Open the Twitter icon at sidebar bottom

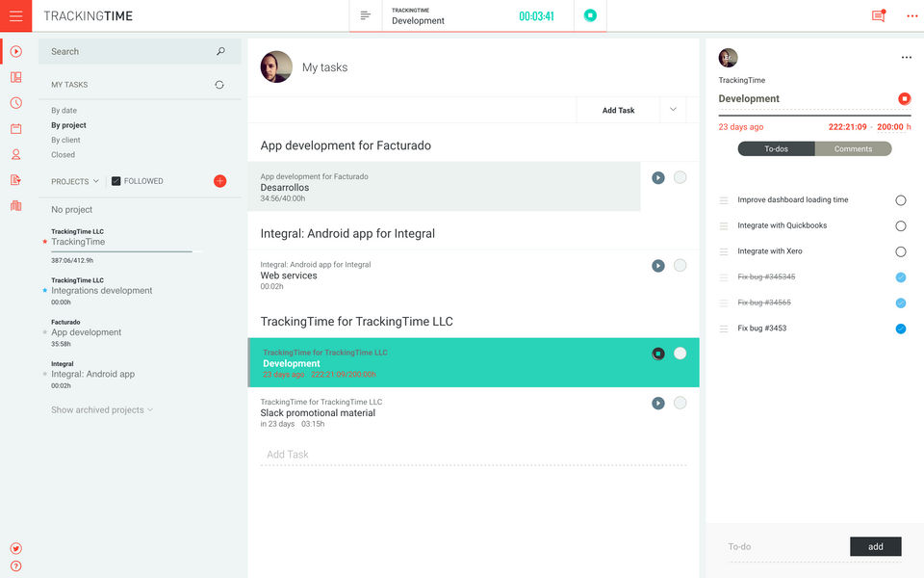(16, 548)
